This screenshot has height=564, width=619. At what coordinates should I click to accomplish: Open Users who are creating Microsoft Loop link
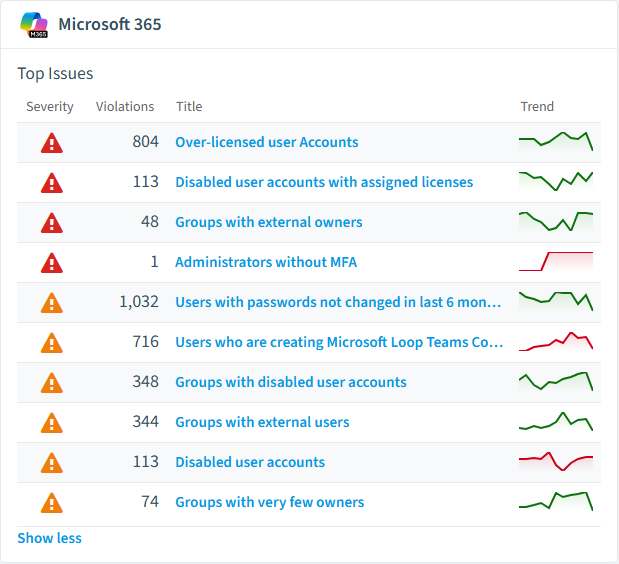click(340, 342)
